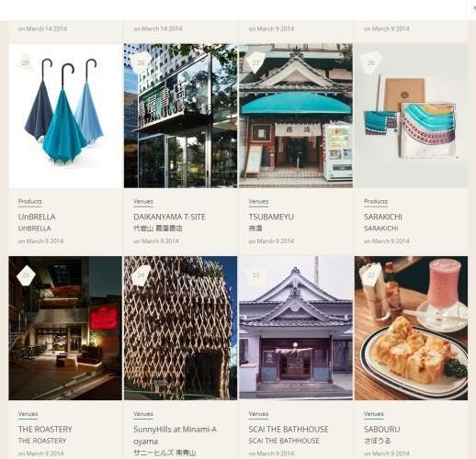The image size is (476, 459).
Task: Click the number 26 badge on Sarakichi image
Action: (371, 62)
